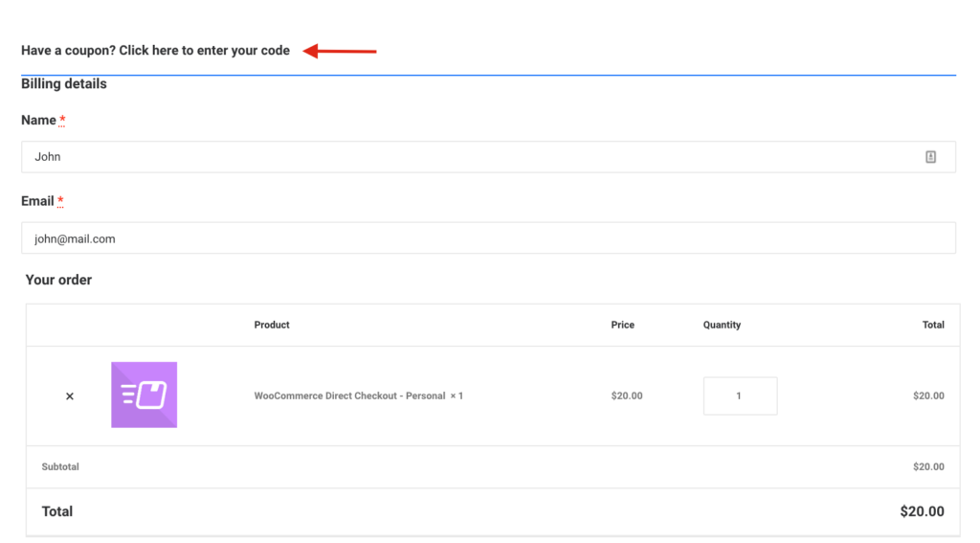Open the WooCommerce Direct Checkout product thumbnail

145,395
